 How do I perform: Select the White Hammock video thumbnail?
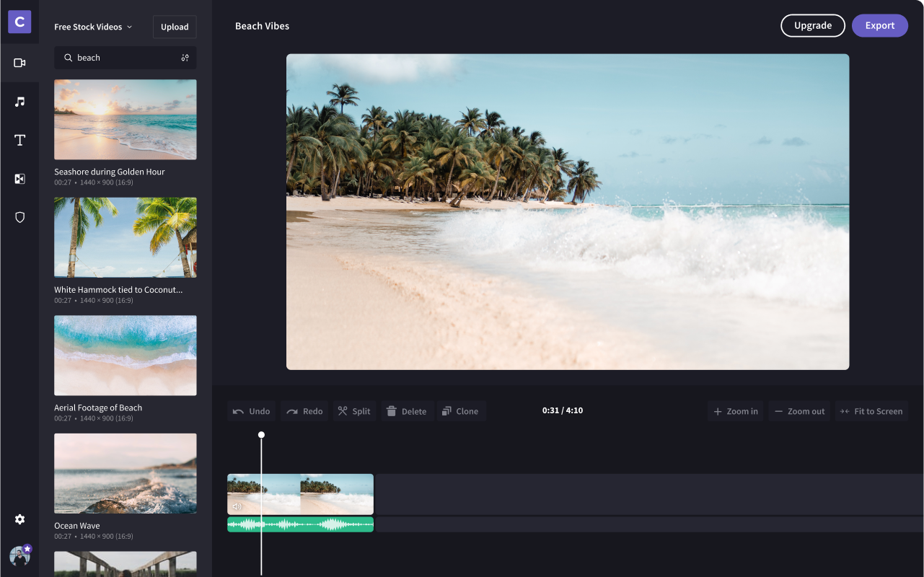(x=126, y=237)
